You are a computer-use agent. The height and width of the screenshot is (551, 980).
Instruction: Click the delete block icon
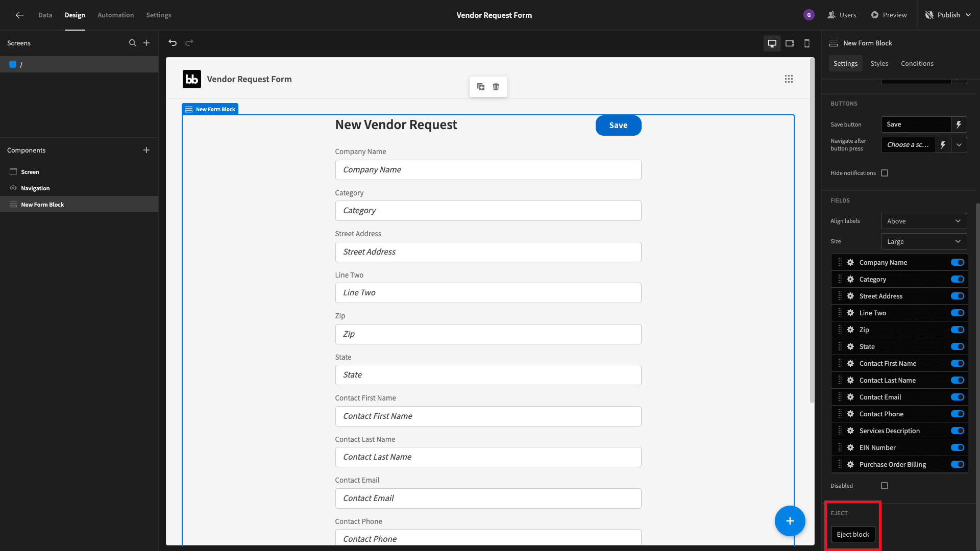coord(496,87)
